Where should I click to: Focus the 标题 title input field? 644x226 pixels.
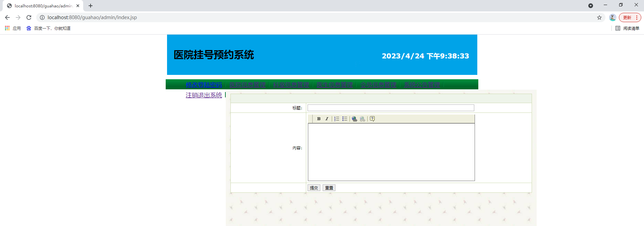pyautogui.click(x=391, y=108)
